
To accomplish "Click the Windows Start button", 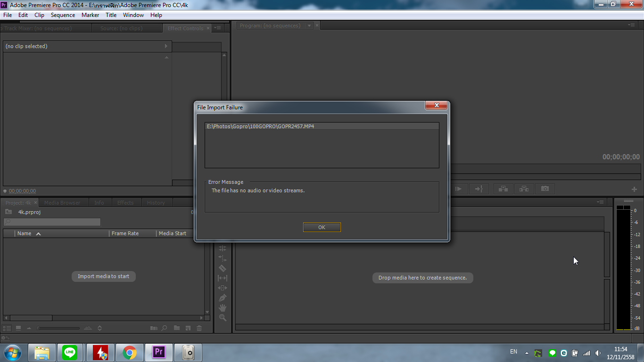I will click(12, 353).
